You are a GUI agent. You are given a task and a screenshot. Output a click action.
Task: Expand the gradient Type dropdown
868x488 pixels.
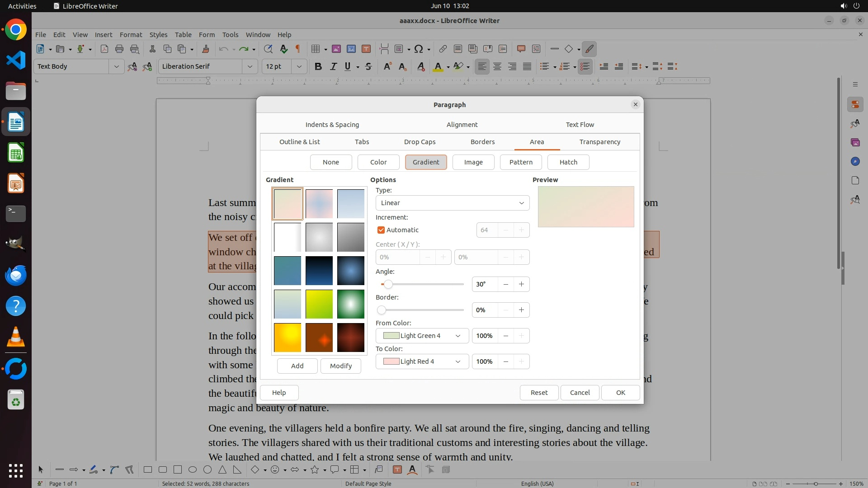coord(452,203)
